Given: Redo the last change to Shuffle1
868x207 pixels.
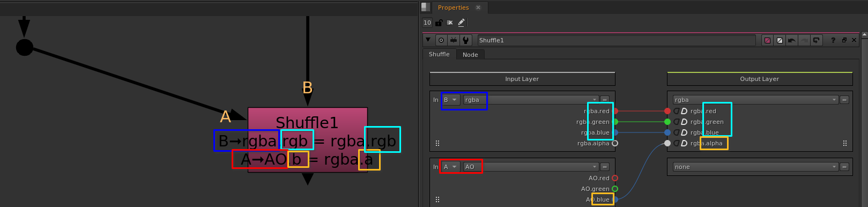Looking at the screenshot, I should pos(804,40).
